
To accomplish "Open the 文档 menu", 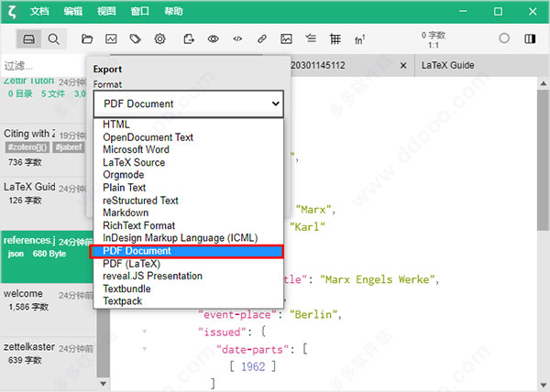I will [x=39, y=12].
